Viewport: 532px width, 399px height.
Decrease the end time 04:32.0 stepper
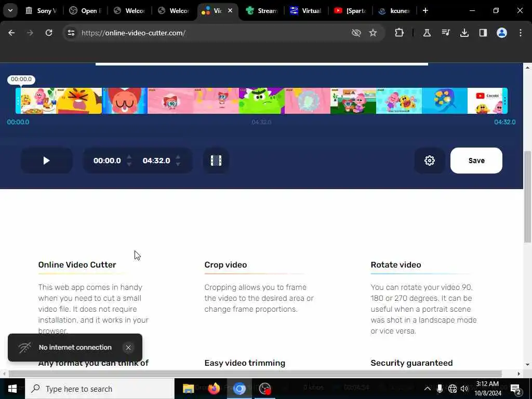click(178, 164)
